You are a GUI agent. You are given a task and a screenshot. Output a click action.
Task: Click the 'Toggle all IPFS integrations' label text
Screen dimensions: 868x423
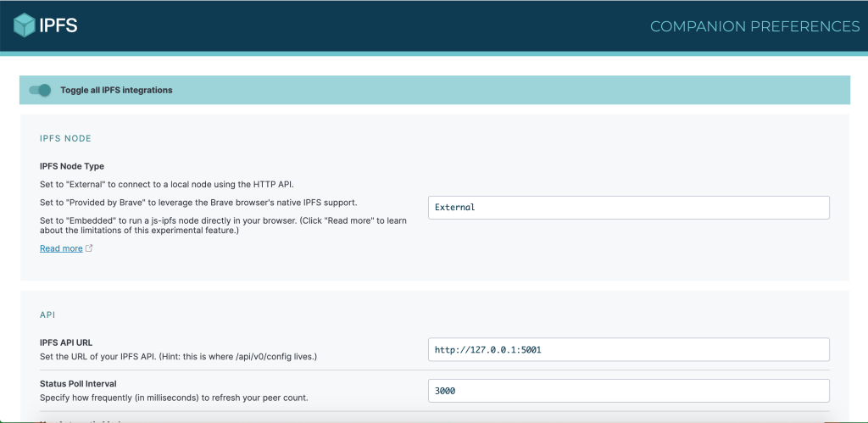[x=116, y=90]
